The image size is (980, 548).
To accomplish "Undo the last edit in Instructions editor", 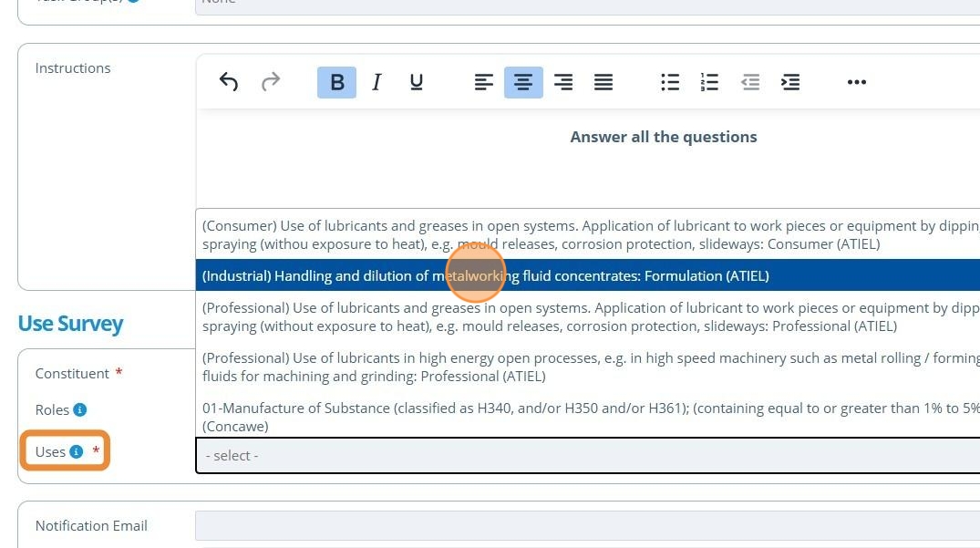I will (x=229, y=82).
